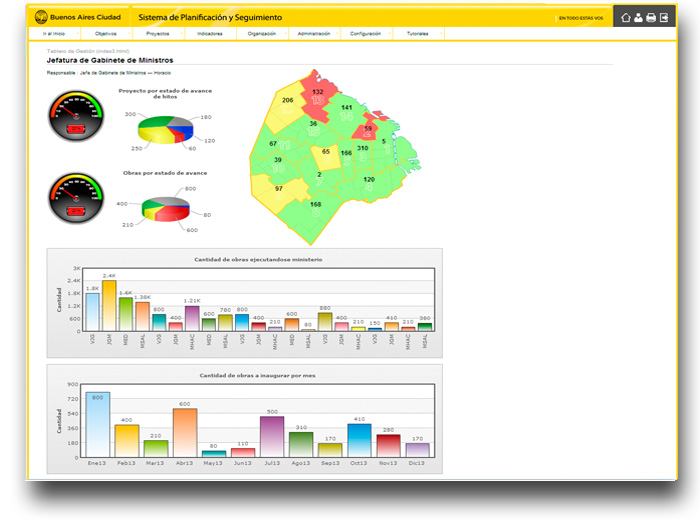Open the Objetivos menu

[x=106, y=33]
